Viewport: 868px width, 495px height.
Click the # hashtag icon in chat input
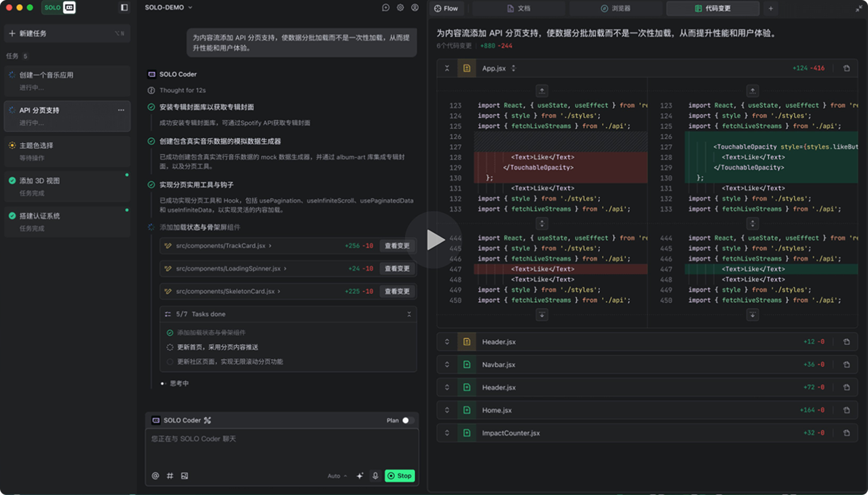coord(170,476)
